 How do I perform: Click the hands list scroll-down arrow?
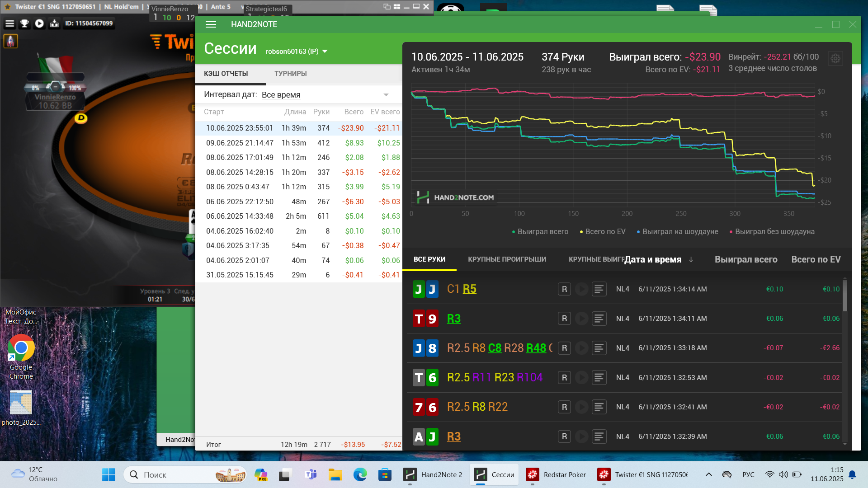click(844, 444)
